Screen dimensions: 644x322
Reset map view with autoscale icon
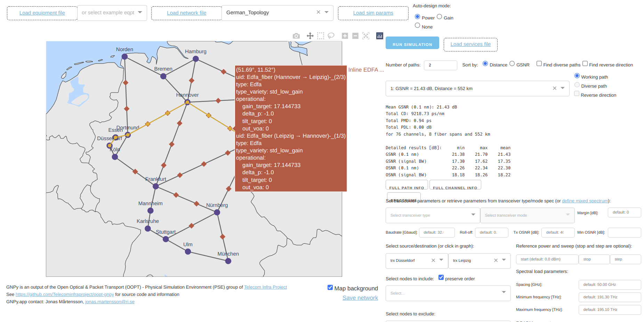pos(366,36)
